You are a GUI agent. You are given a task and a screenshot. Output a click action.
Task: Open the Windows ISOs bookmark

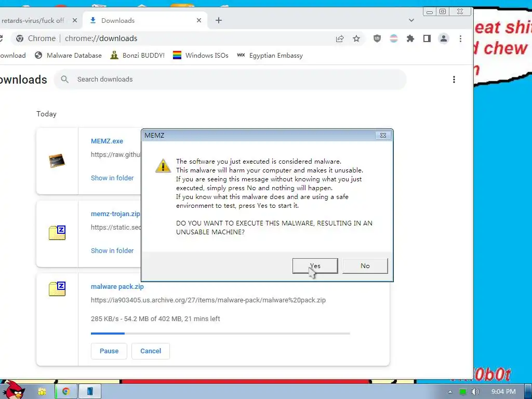[x=201, y=55]
